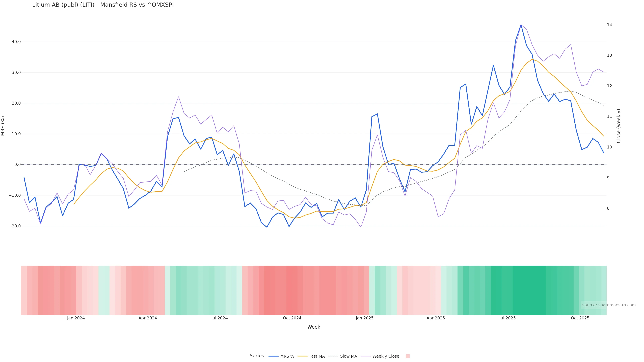
Task: Click the "MRS (%)" y-axis title
Action: pos(3,126)
